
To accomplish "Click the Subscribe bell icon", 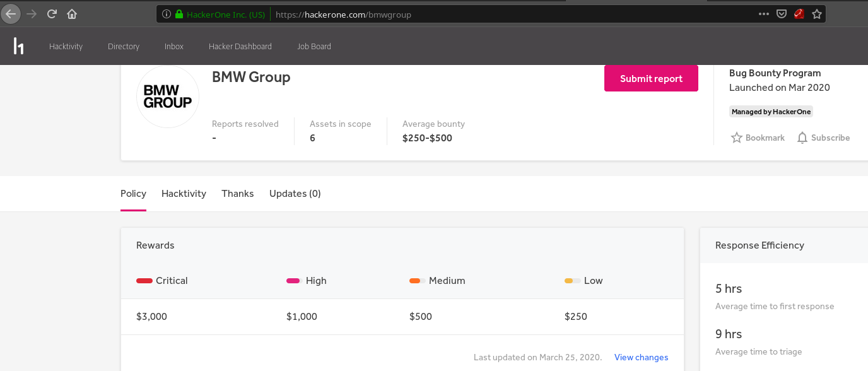I will pos(802,138).
